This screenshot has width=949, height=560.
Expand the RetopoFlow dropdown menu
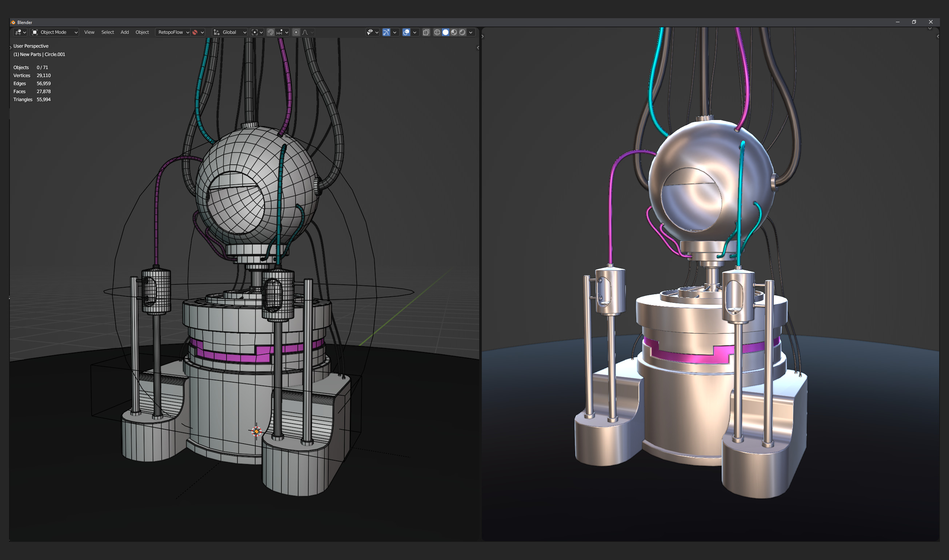(173, 32)
